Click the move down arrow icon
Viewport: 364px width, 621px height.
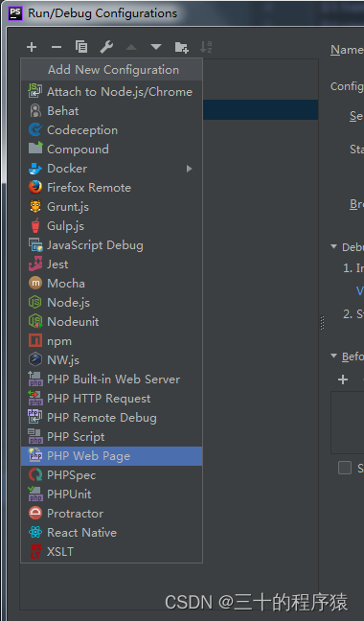pyautogui.click(x=156, y=47)
